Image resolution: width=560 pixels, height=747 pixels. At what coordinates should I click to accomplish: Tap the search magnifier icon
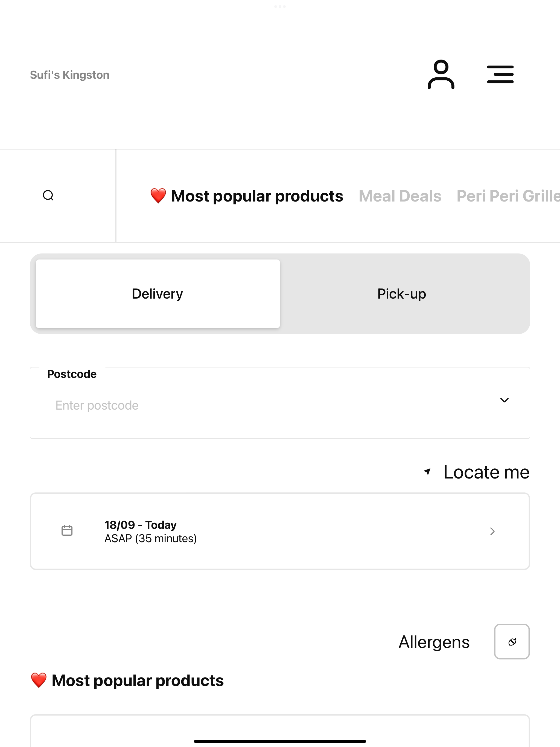48,195
